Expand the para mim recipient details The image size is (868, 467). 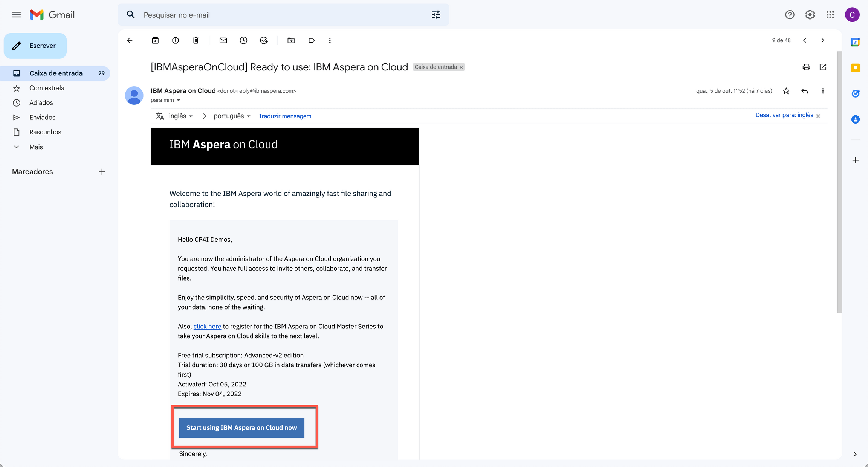[x=166, y=100]
